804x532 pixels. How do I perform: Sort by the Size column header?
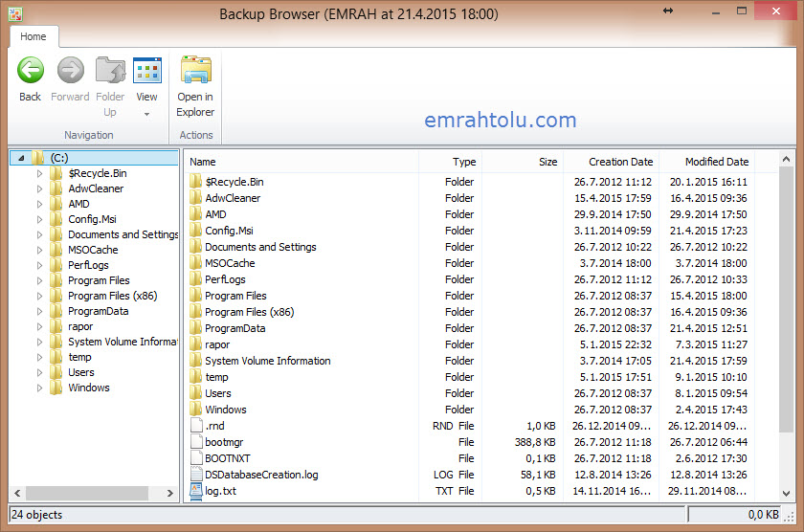[522, 162]
